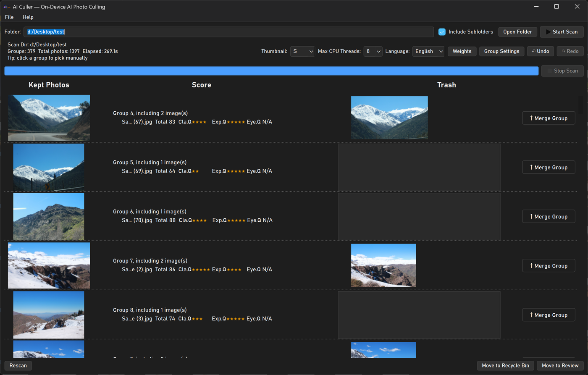
Task: Click the 'Trash' column header
Action: click(446, 85)
